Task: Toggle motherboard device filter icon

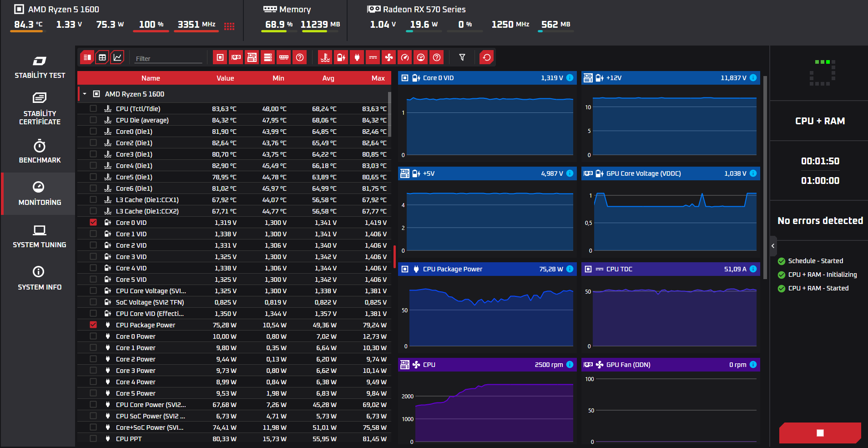Action: click(252, 57)
